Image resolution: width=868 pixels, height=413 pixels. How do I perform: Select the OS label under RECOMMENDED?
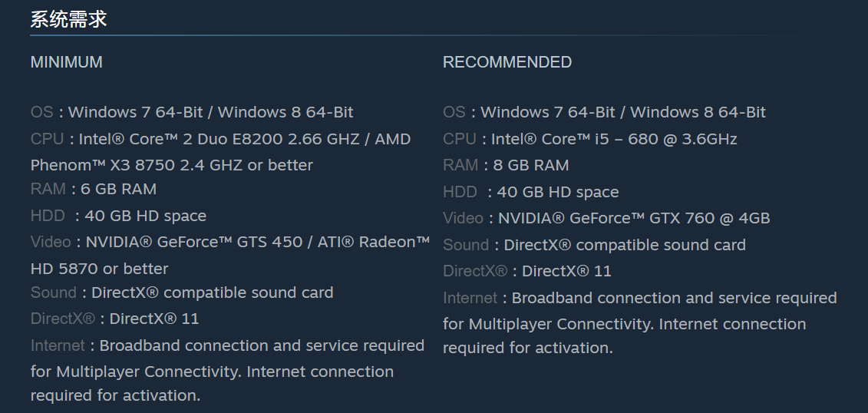pyautogui.click(x=454, y=112)
